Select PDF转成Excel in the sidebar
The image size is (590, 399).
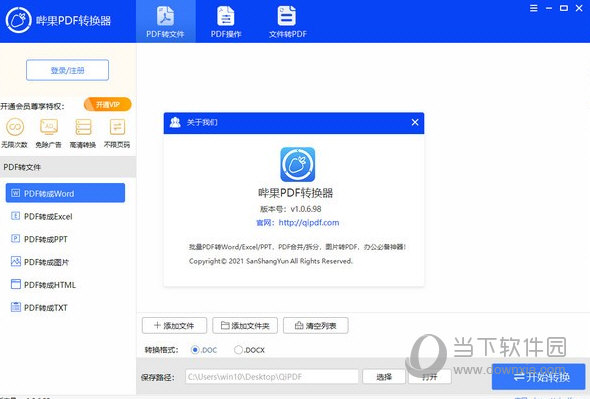(65, 216)
